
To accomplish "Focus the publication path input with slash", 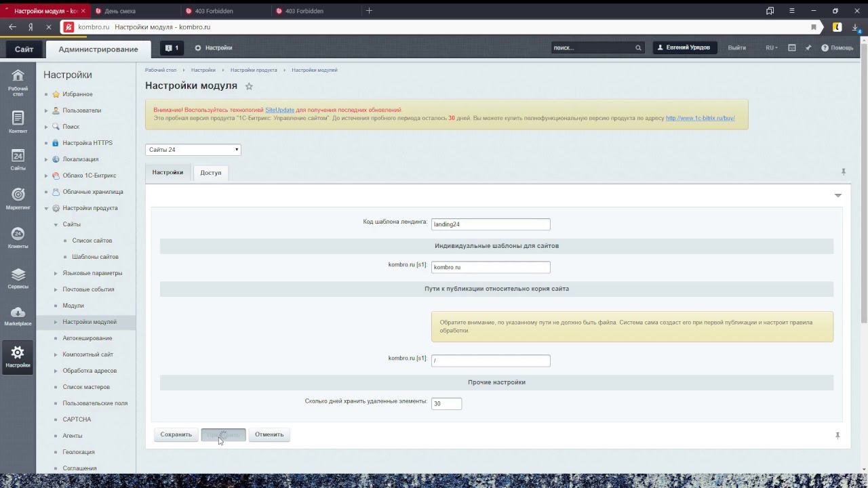I will 490,361.
